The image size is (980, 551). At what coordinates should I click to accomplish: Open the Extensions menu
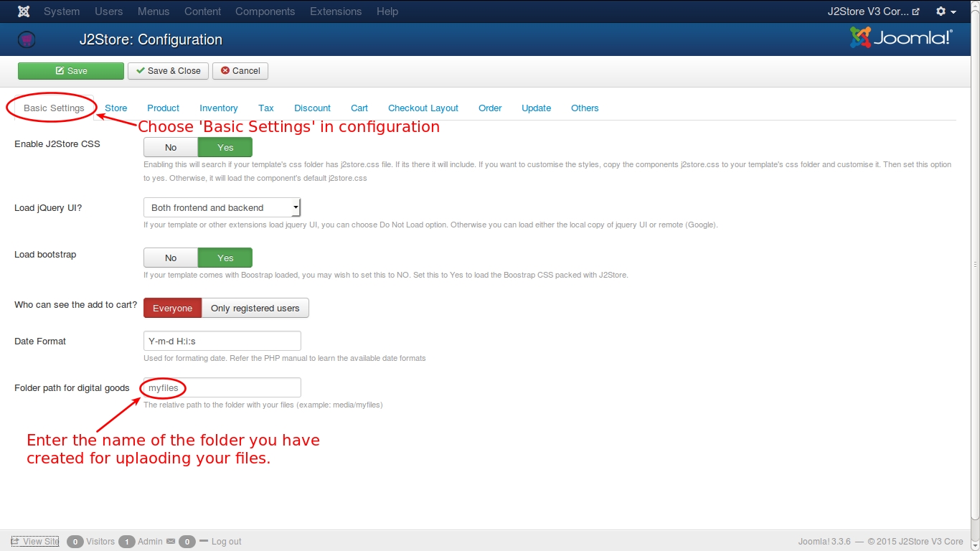pos(336,11)
